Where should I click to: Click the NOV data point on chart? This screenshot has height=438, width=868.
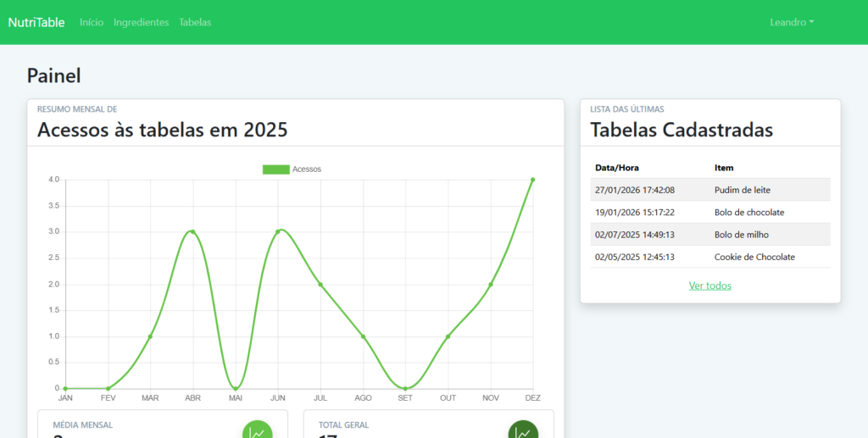(490, 284)
